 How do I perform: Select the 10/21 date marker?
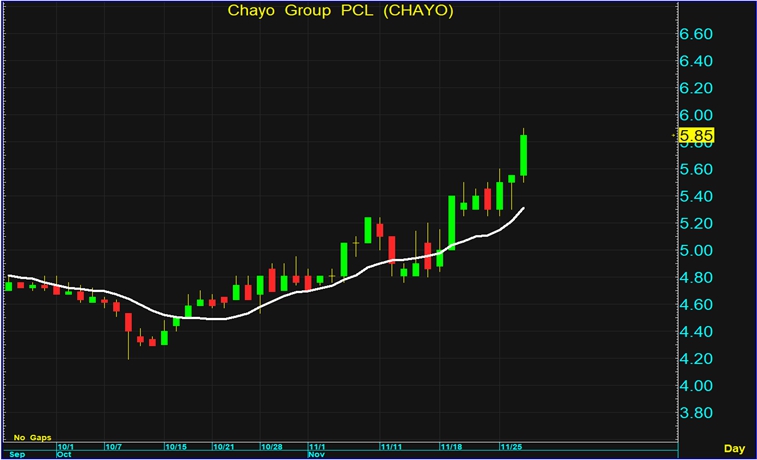[x=224, y=447]
